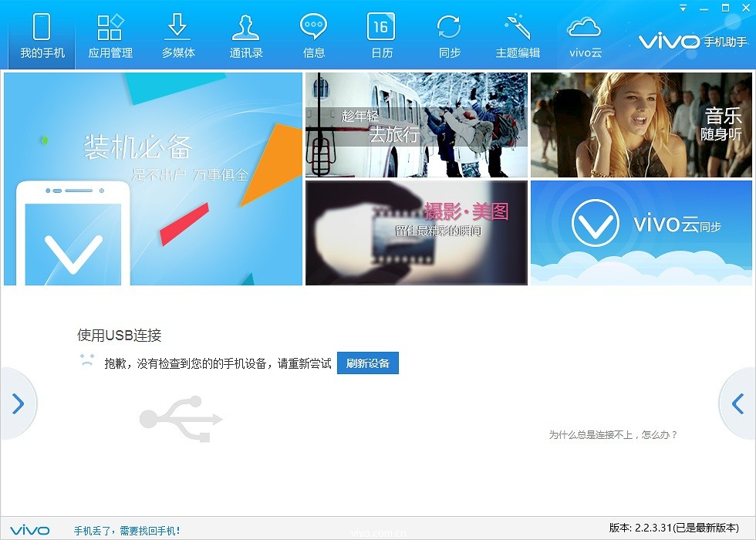
Task: Open 为什么总是连接不上 help link
Action: coord(613,435)
